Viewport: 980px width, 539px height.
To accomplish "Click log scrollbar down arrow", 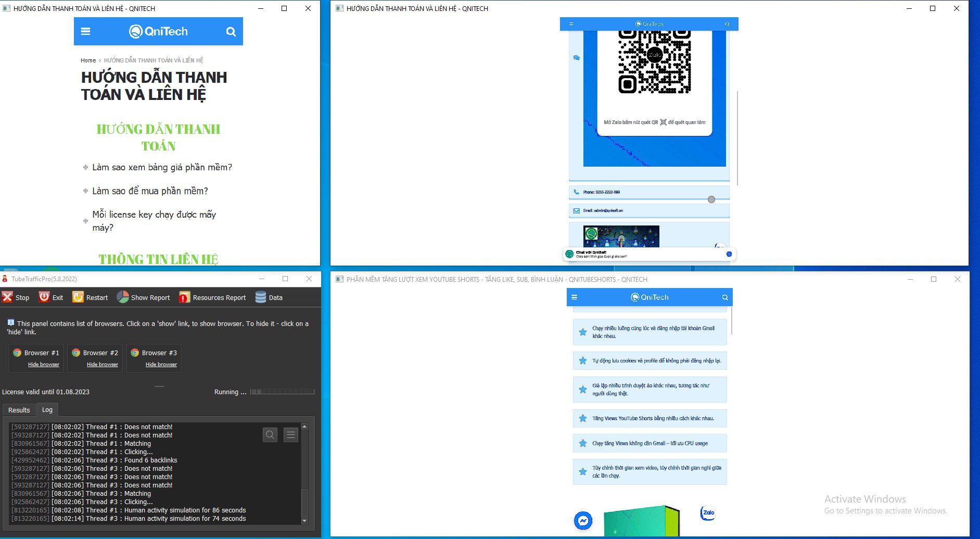I will 304,520.
